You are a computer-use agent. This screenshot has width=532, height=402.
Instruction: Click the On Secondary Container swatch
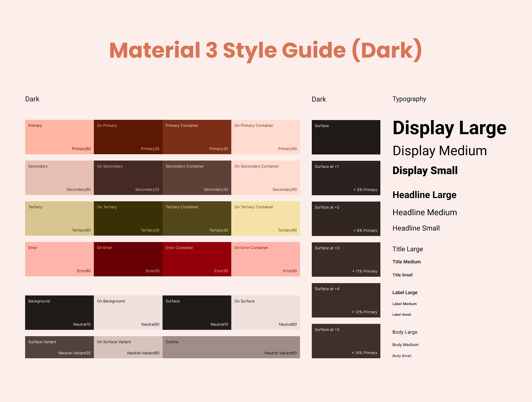pyautogui.click(x=265, y=178)
